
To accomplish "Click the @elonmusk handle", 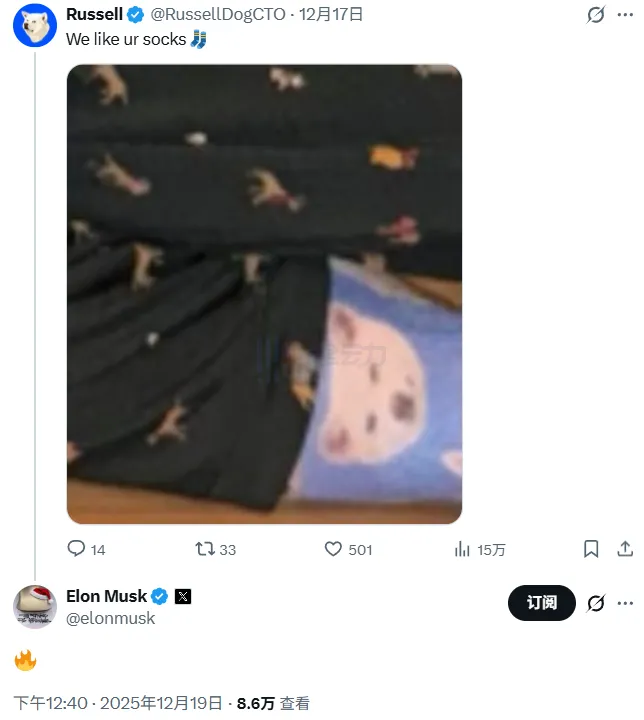I will [110, 618].
